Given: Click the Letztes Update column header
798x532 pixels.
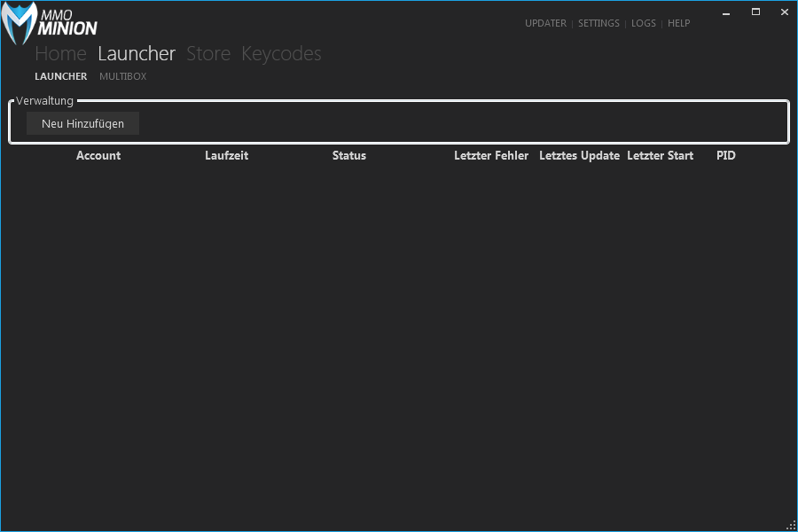Looking at the screenshot, I should point(579,155).
